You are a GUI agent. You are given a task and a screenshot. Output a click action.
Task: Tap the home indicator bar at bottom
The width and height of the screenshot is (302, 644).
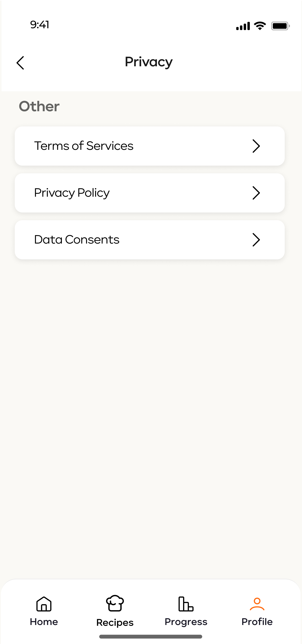pyautogui.click(x=151, y=637)
